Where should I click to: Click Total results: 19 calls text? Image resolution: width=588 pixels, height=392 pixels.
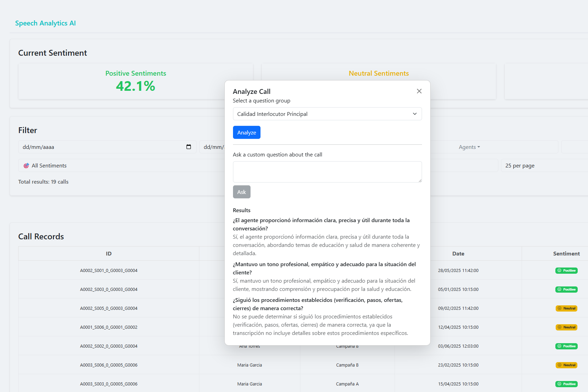click(x=43, y=182)
